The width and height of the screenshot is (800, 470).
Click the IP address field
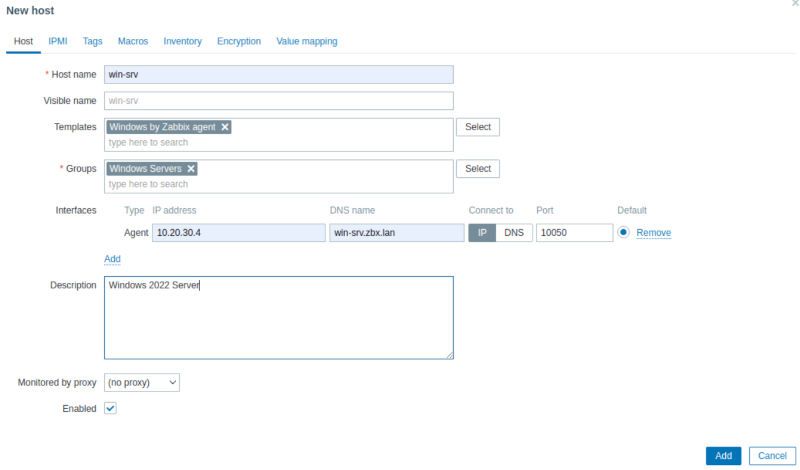(x=239, y=233)
